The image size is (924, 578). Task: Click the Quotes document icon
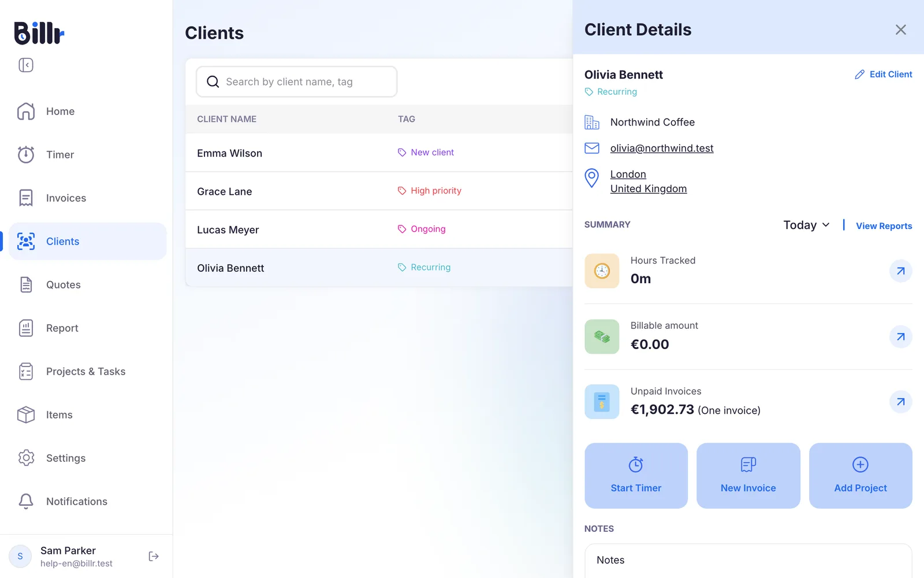(x=26, y=284)
